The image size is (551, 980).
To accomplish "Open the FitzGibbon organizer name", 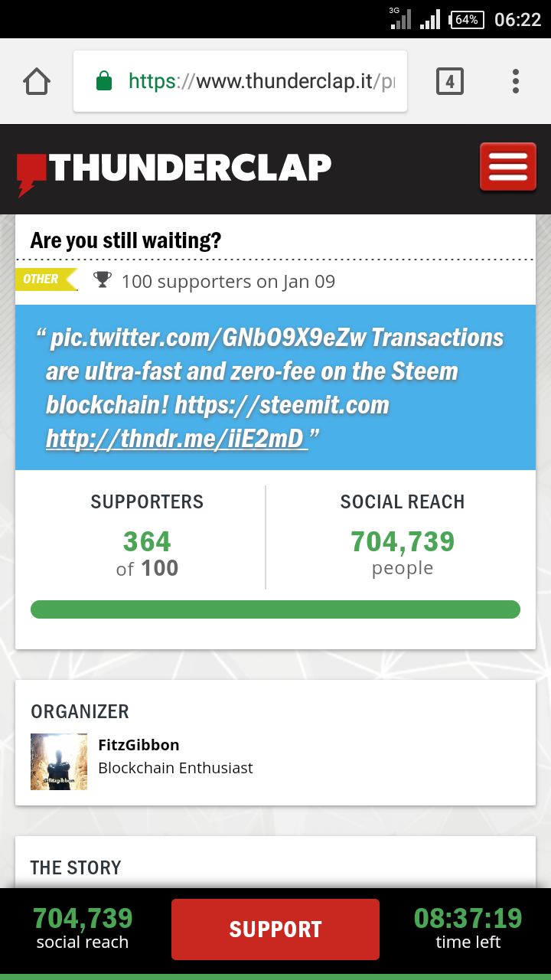I will [x=139, y=744].
